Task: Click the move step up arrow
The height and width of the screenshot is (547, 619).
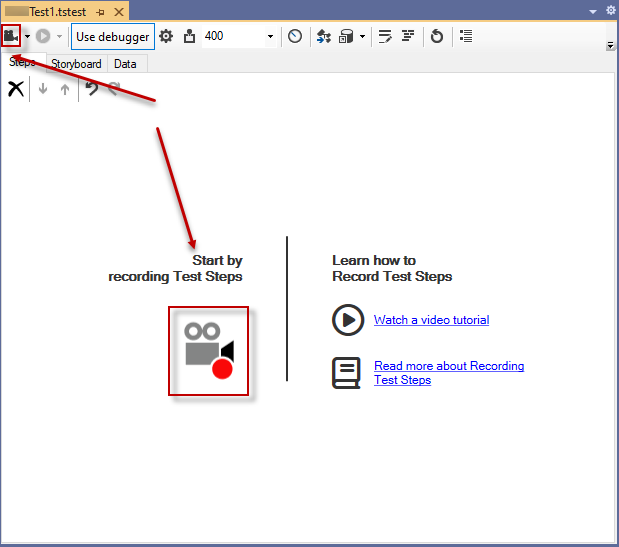Action: [x=65, y=89]
